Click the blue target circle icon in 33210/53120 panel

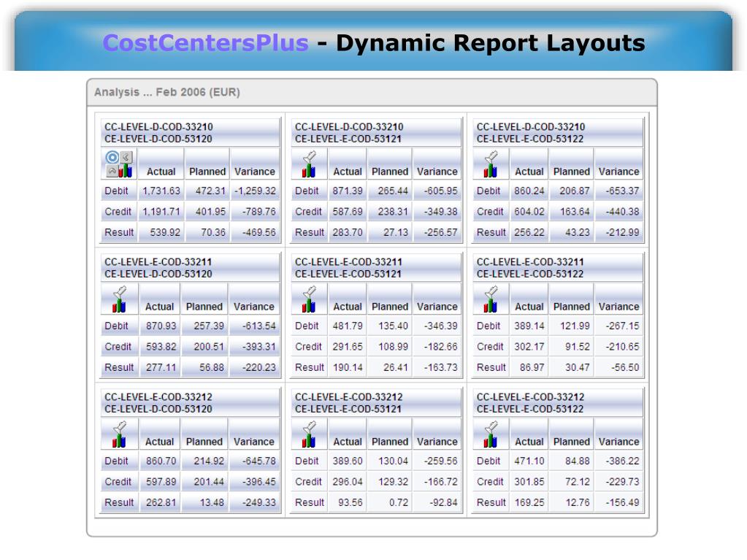click(x=112, y=157)
